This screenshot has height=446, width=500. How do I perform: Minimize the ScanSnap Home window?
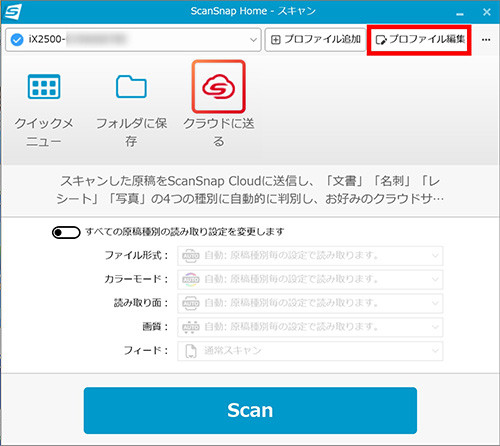click(460, 13)
